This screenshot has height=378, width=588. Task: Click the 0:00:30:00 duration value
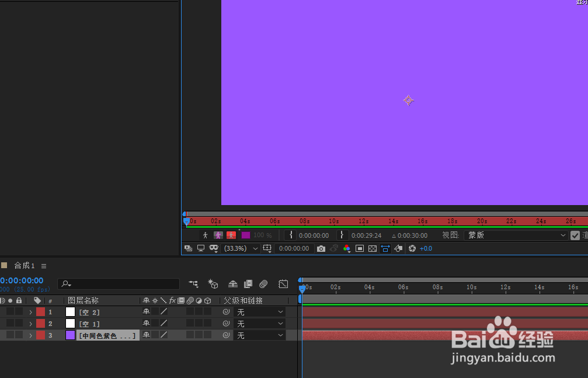(x=412, y=235)
